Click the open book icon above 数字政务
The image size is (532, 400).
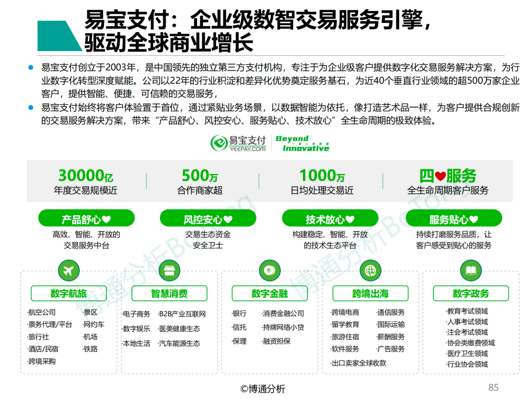click(x=470, y=271)
